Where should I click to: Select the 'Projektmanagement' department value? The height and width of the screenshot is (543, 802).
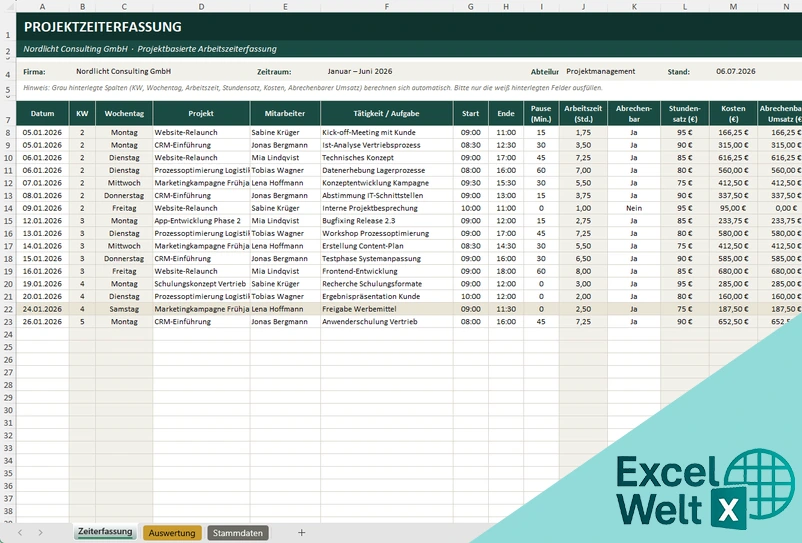coord(600,72)
